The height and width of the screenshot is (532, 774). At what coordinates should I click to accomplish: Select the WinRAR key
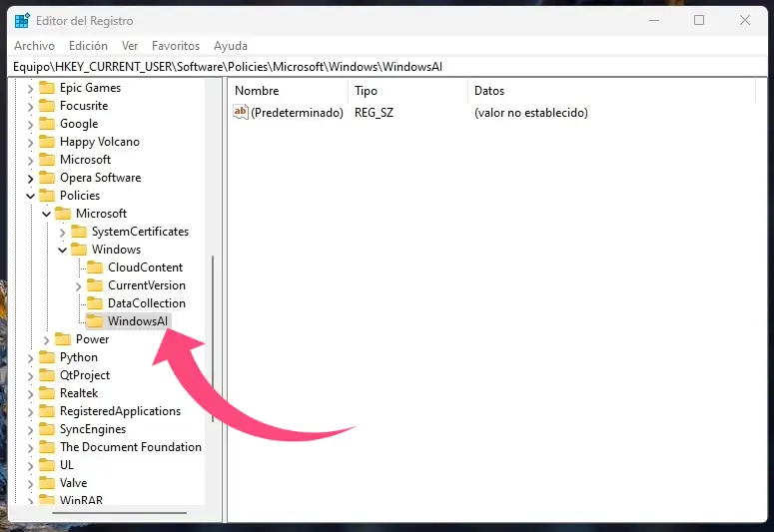point(81,500)
